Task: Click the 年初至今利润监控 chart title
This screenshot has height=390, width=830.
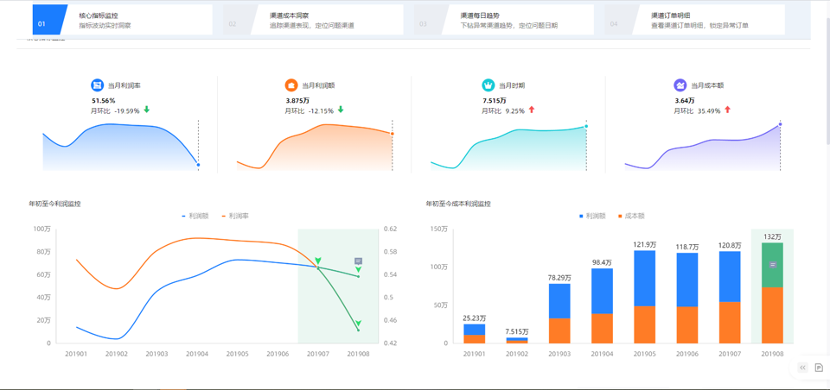Action: [55, 203]
